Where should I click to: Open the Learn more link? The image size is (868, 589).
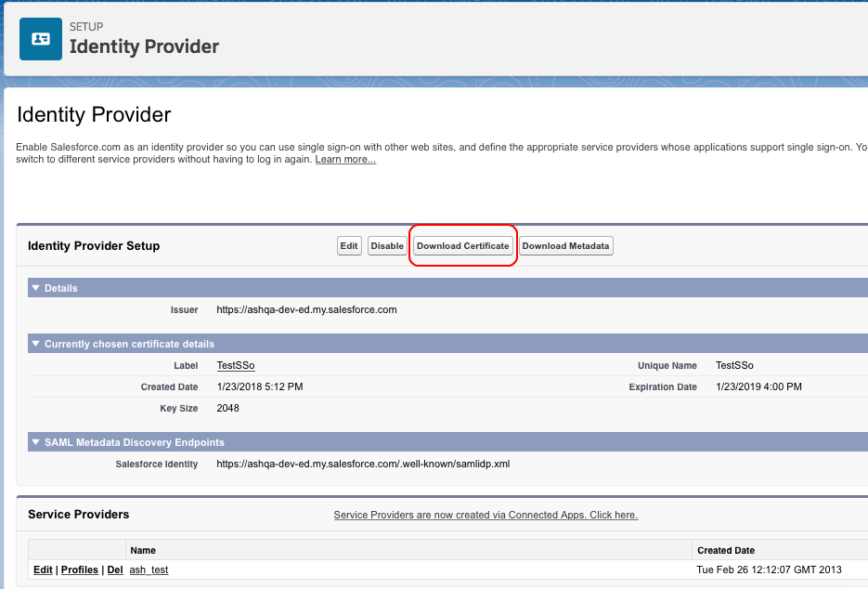[345, 160]
